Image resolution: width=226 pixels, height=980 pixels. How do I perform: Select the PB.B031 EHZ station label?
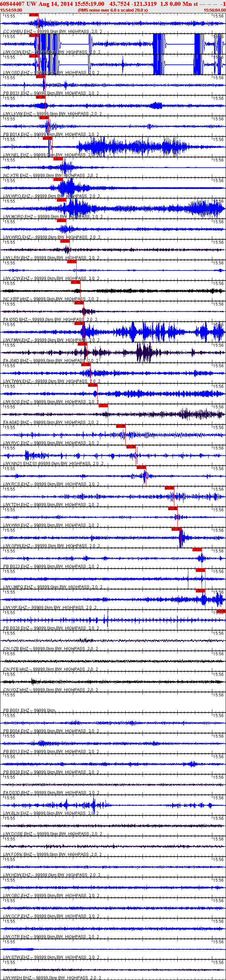pyautogui.click(x=51, y=93)
